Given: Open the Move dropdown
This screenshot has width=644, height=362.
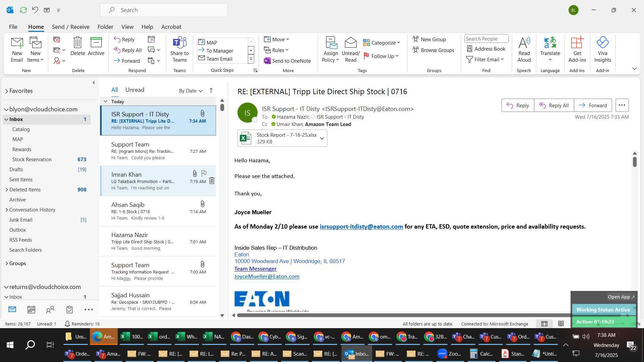Looking at the screenshot, I should tap(276, 39).
